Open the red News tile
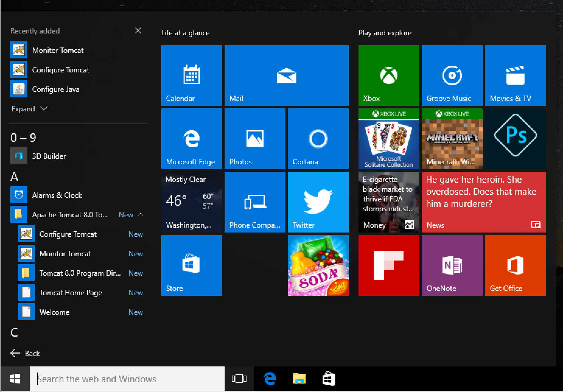 (484, 202)
